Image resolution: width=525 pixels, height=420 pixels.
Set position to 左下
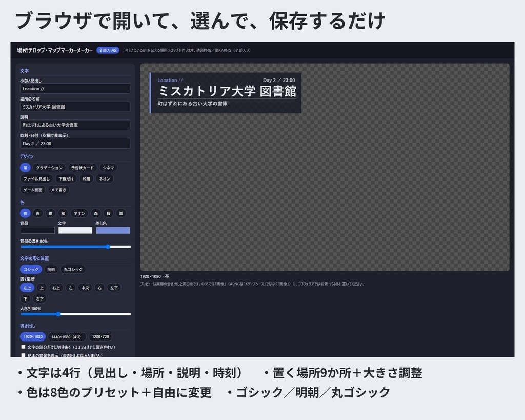[x=114, y=288]
